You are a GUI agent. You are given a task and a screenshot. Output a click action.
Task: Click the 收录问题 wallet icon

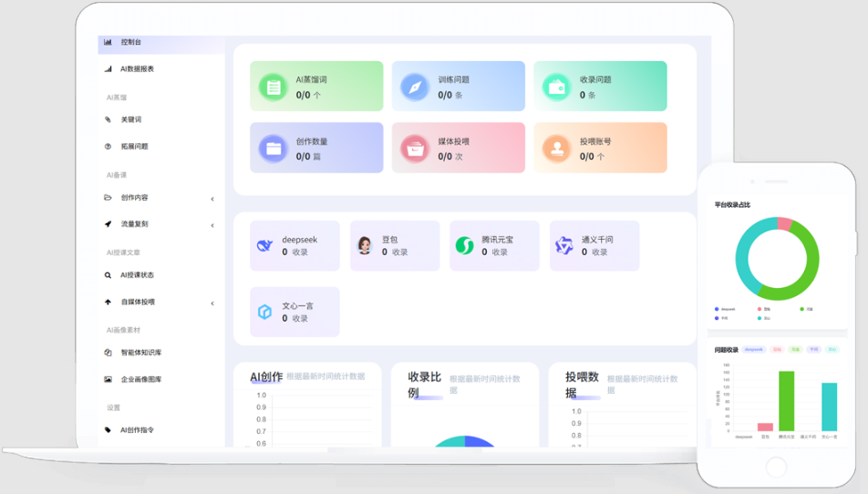click(x=556, y=87)
